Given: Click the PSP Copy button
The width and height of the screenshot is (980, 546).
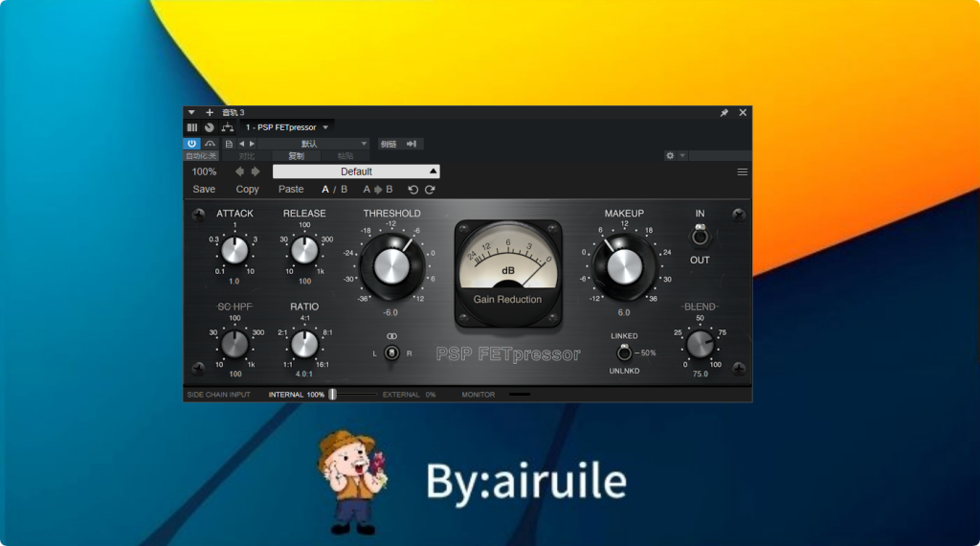Looking at the screenshot, I should coord(247,190).
